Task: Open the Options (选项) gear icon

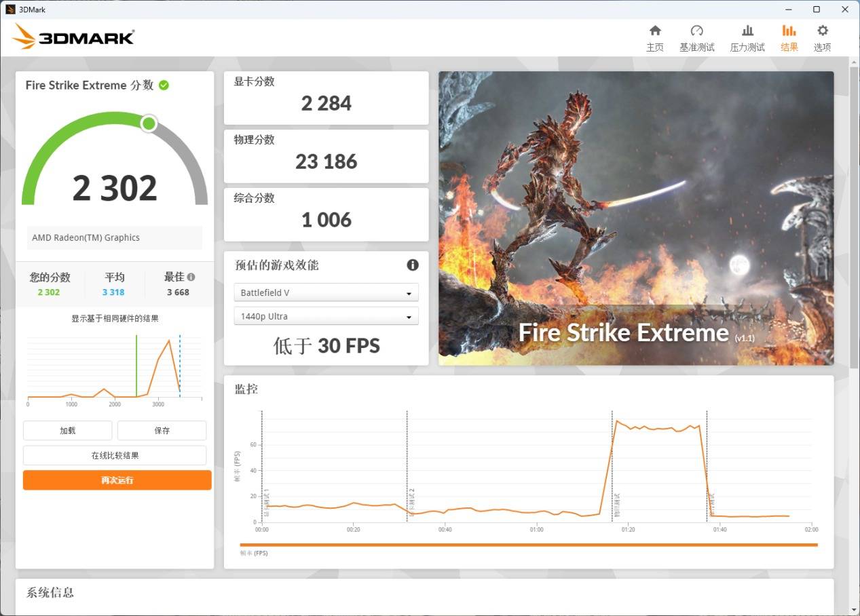Action: [822, 31]
